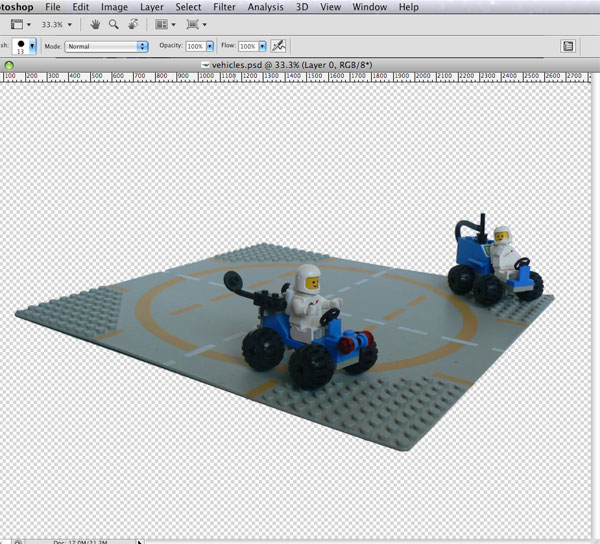
Task: Click the horizontal ruler at 1000 mark
Action: pos(206,76)
